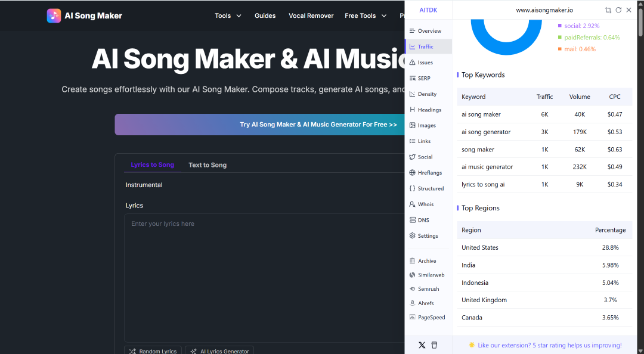Open the Vocal Remover nav item
The width and height of the screenshot is (644, 354).
coord(311,15)
